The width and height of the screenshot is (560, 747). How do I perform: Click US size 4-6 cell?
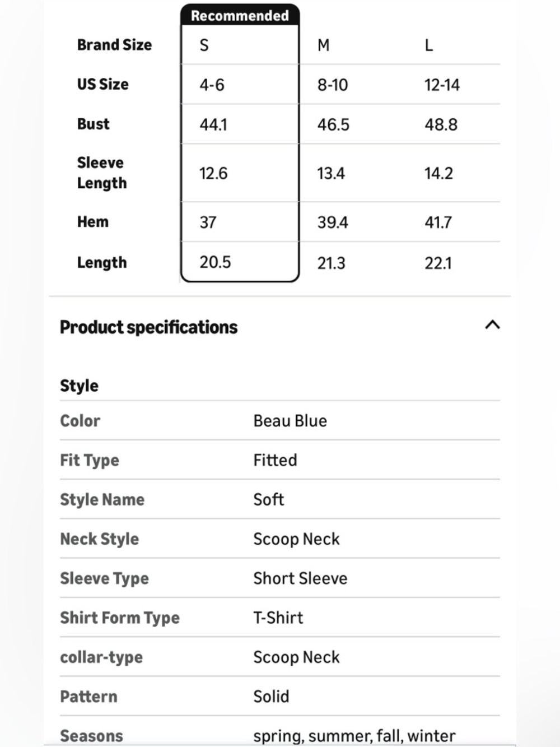(212, 85)
